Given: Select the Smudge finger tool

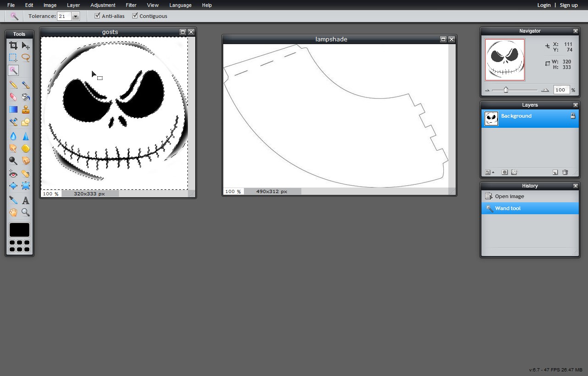Looking at the screenshot, I should 13,148.
